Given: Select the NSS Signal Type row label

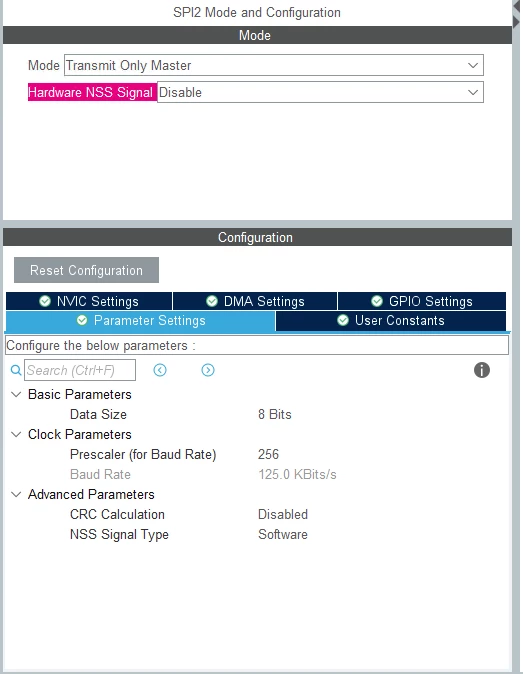Looking at the screenshot, I should click(119, 535).
